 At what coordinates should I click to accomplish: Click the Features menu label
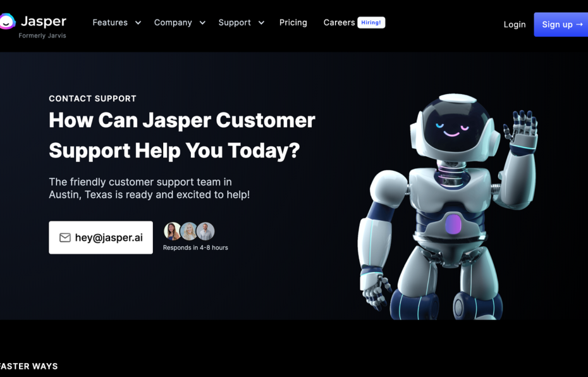tap(110, 23)
